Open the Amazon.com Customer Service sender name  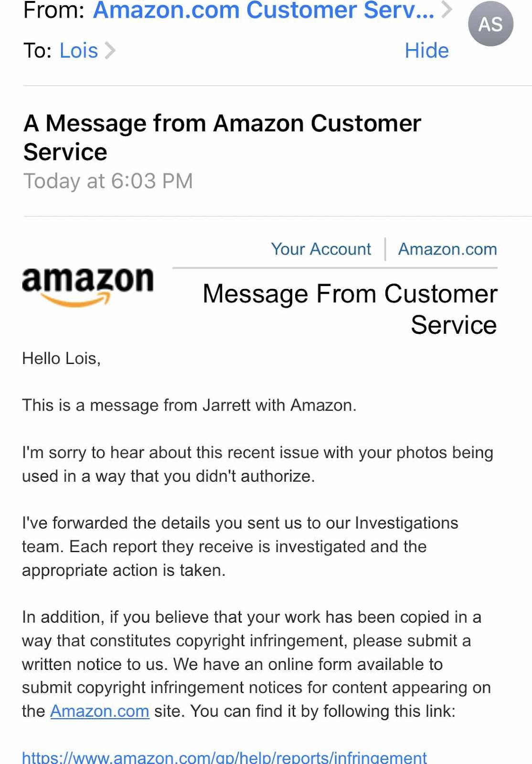click(x=264, y=11)
